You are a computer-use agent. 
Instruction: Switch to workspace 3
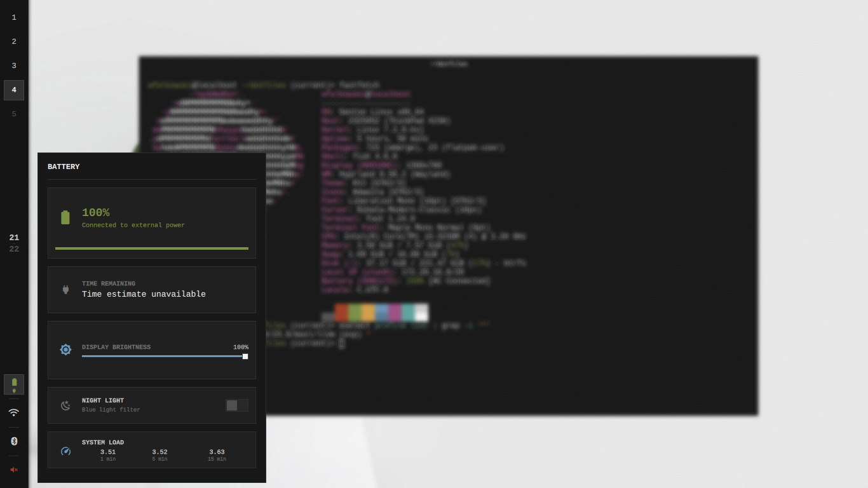pos(14,66)
